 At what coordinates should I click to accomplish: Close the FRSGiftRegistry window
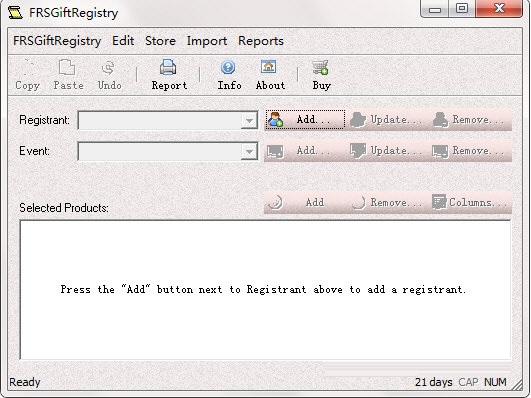(499, 9)
